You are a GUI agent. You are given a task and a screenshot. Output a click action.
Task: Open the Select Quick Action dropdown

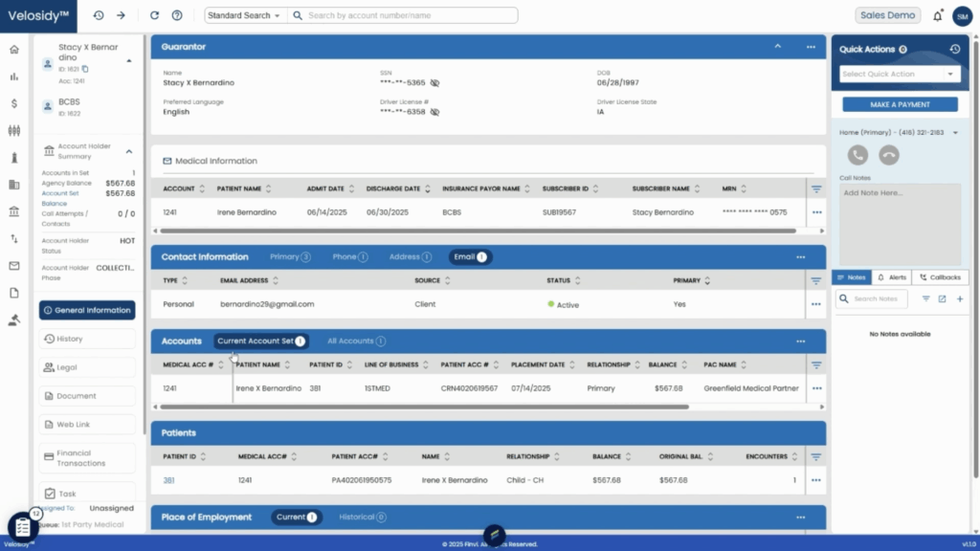(x=900, y=74)
